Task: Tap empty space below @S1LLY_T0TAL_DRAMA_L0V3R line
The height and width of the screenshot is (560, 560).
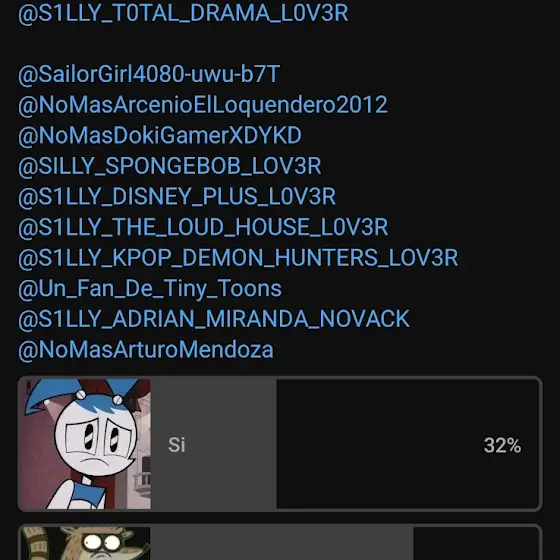Action: 280,44
